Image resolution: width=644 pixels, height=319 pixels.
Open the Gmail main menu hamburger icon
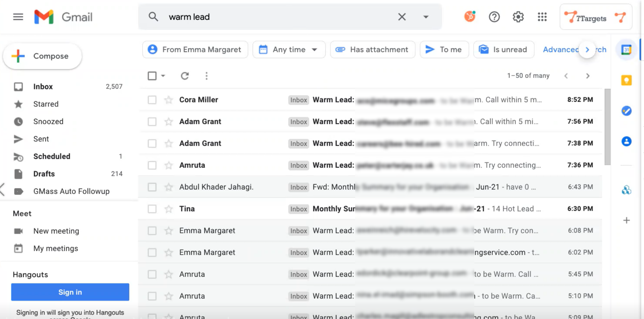pyautogui.click(x=18, y=17)
